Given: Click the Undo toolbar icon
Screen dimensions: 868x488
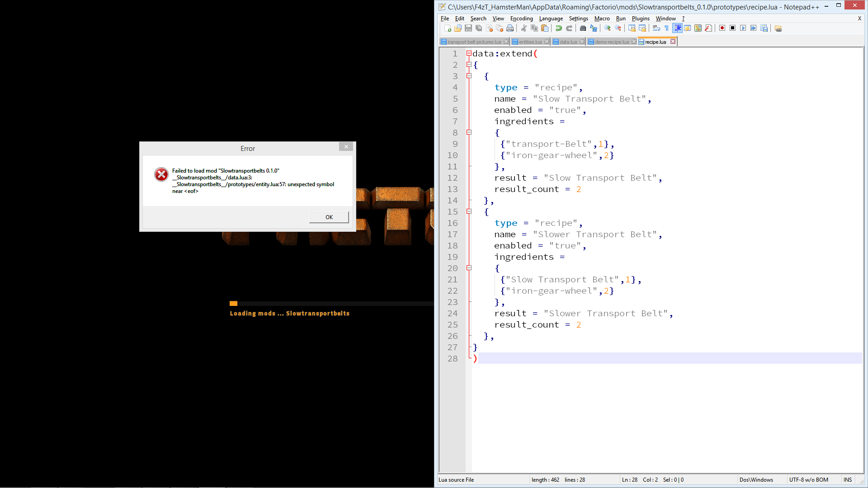Looking at the screenshot, I should tap(559, 28).
